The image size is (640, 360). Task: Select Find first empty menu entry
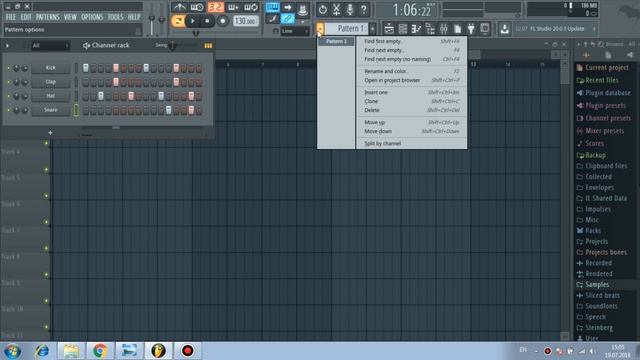click(411, 41)
